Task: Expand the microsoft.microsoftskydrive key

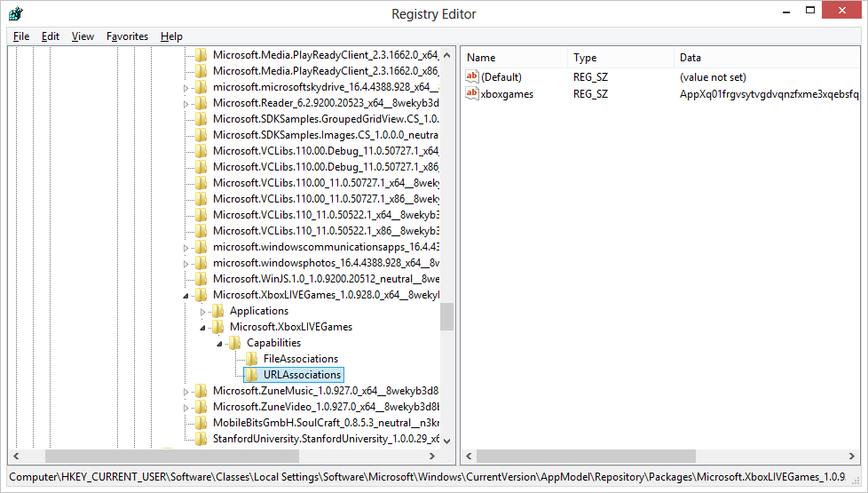Action: click(186, 88)
